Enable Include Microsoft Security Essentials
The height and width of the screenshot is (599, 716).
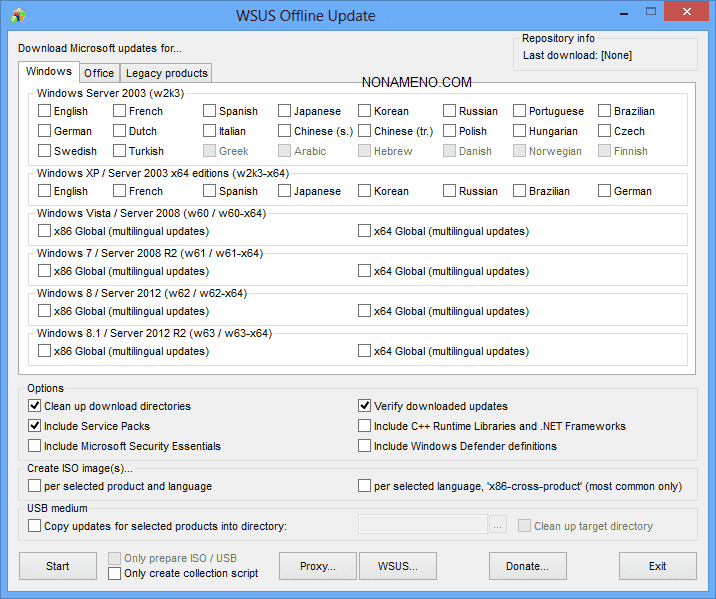[35, 446]
